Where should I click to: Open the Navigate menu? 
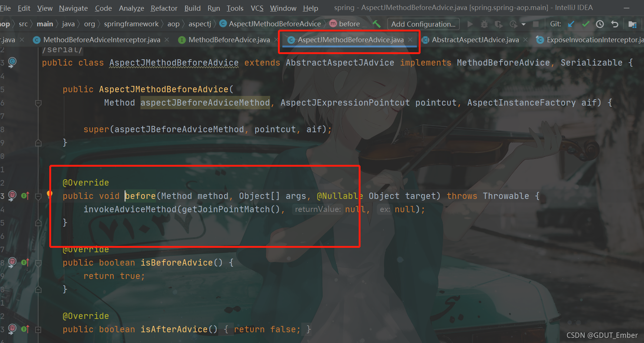pyautogui.click(x=73, y=8)
